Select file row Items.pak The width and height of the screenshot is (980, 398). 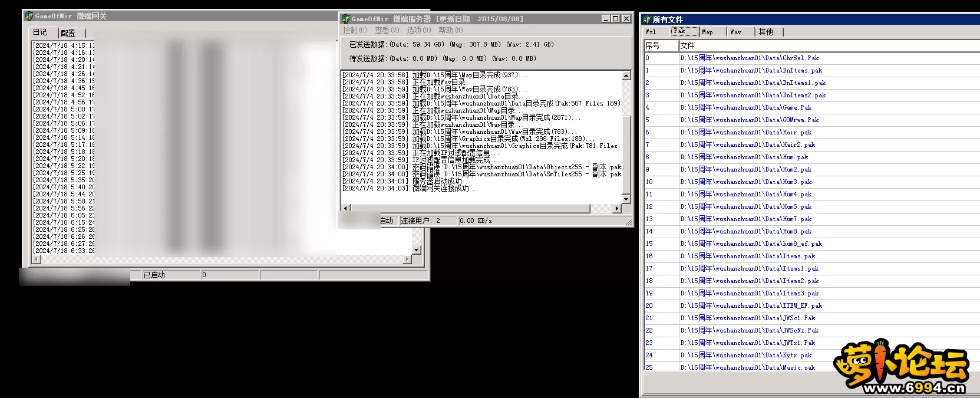[811, 256]
